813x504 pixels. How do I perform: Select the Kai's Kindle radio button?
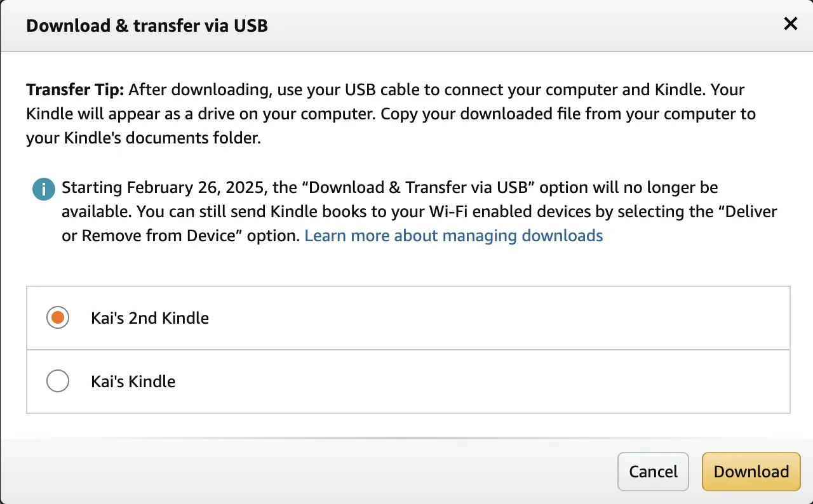58,381
